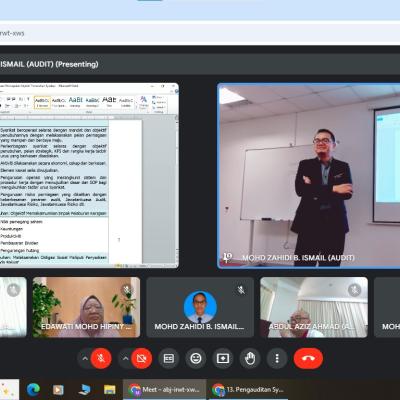Turn the camera back on
This screenshot has height=400, width=400.
tap(142, 358)
